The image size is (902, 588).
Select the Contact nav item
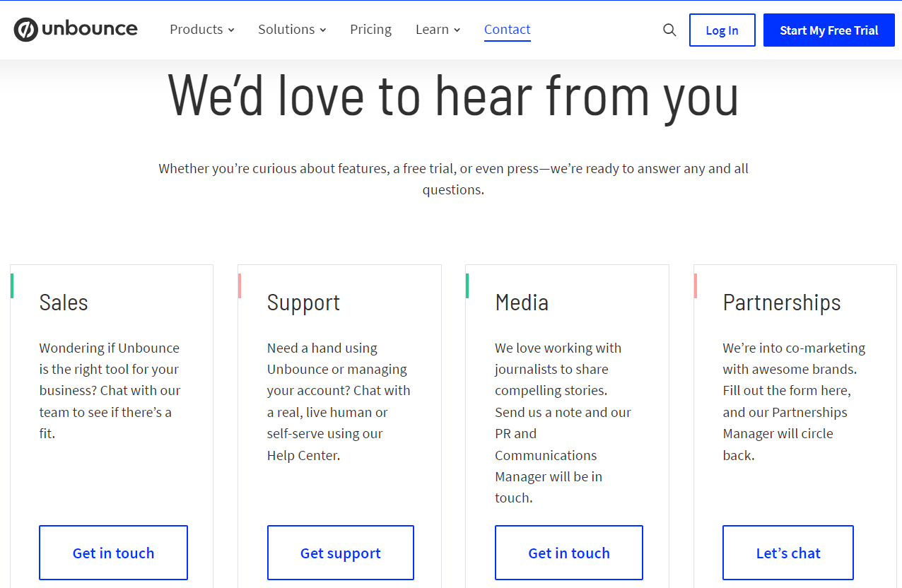[507, 29]
